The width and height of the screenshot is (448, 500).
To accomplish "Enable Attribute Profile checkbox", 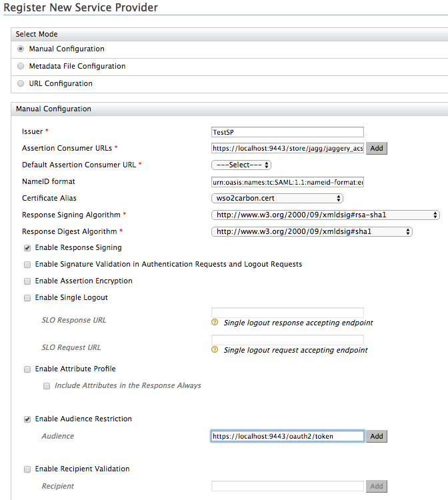I will coord(27,369).
